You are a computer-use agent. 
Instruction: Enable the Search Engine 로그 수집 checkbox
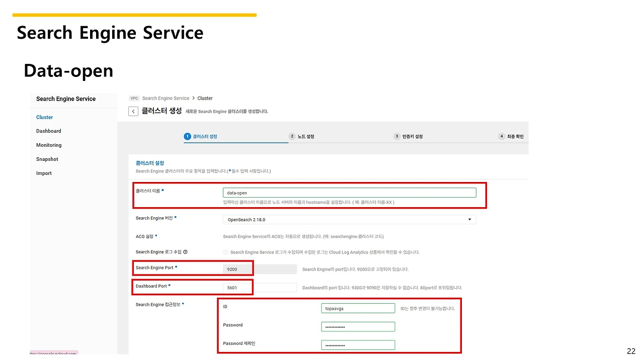(226, 252)
